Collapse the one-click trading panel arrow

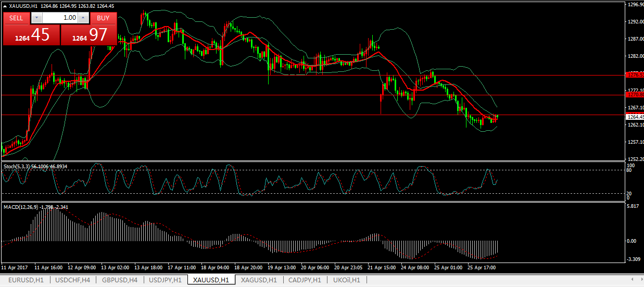click(x=5, y=6)
